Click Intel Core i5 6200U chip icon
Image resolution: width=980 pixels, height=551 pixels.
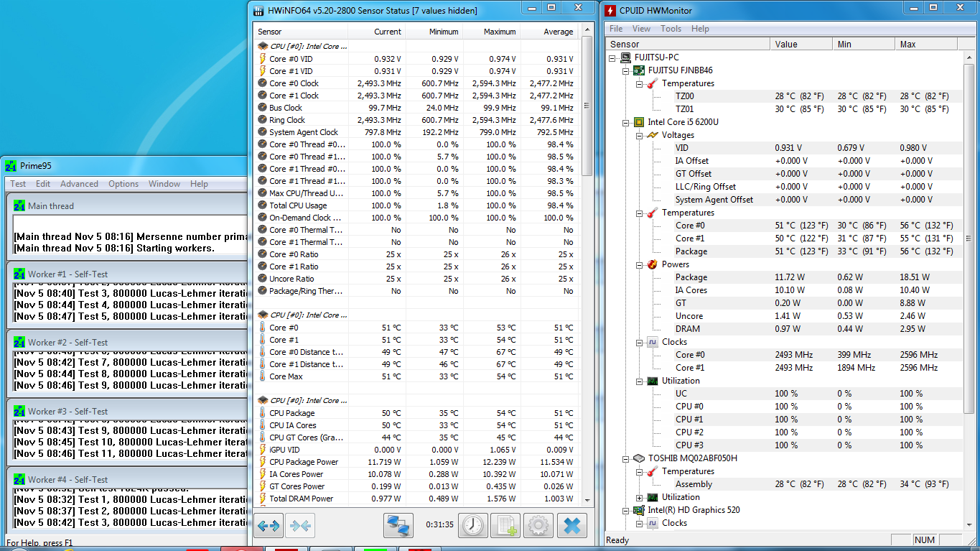point(638,122)
